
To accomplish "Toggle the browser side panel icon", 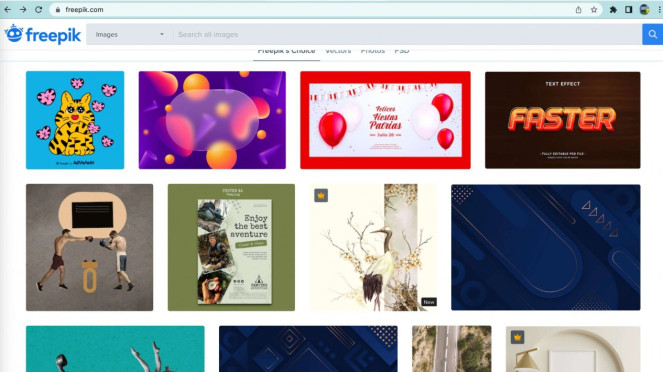I will [x=628, y=10].
